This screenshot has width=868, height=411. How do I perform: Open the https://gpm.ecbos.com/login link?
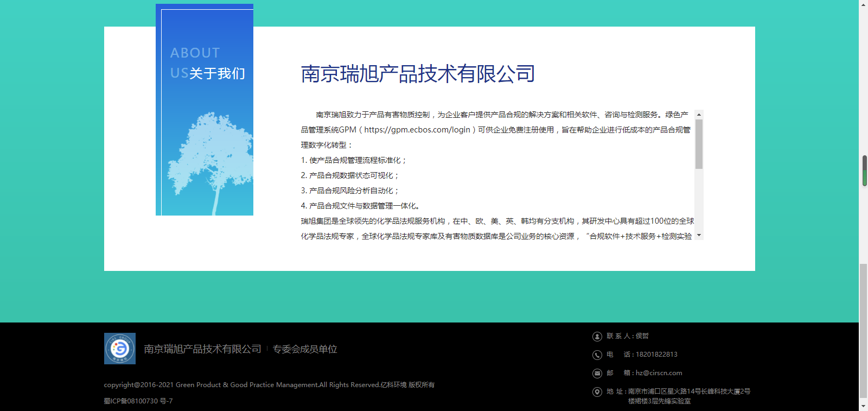(417, 130)
